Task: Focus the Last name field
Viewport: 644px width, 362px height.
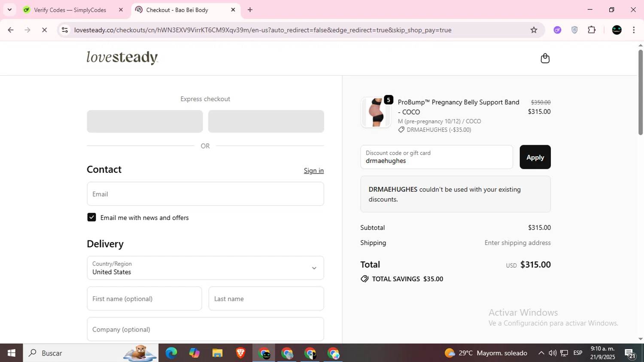Action: [266, 298]
